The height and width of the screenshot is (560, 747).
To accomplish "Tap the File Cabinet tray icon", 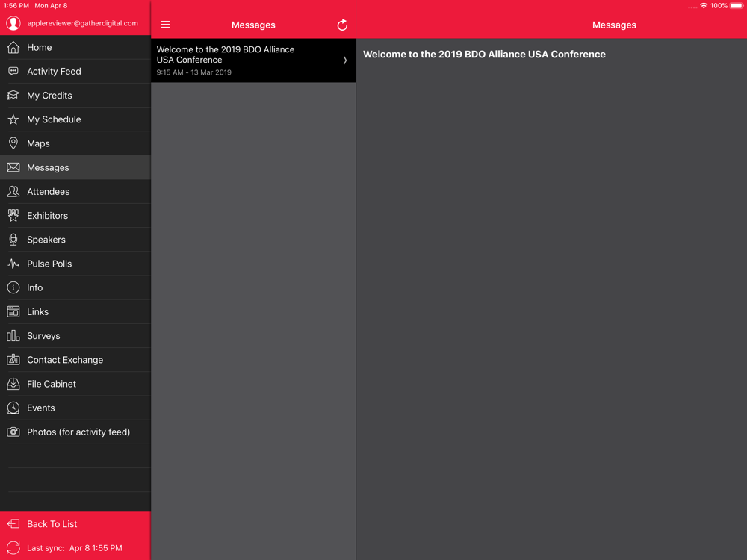I will coord(13,384).
